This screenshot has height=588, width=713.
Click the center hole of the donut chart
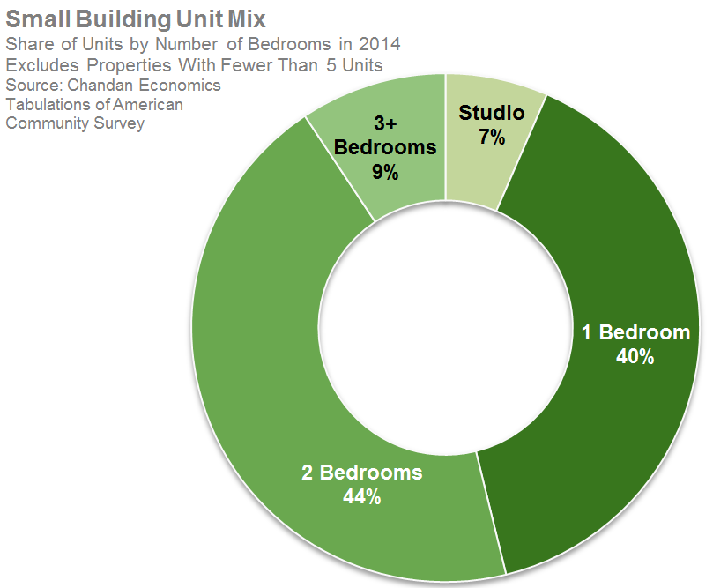click(445, 331)
